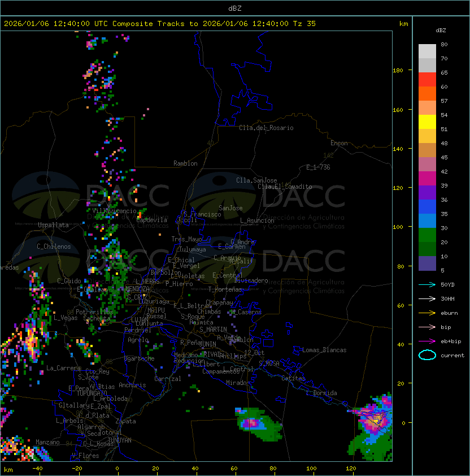470x476 pixels.
Task: Click the Divisadero map label
Action: click(251, 280)
